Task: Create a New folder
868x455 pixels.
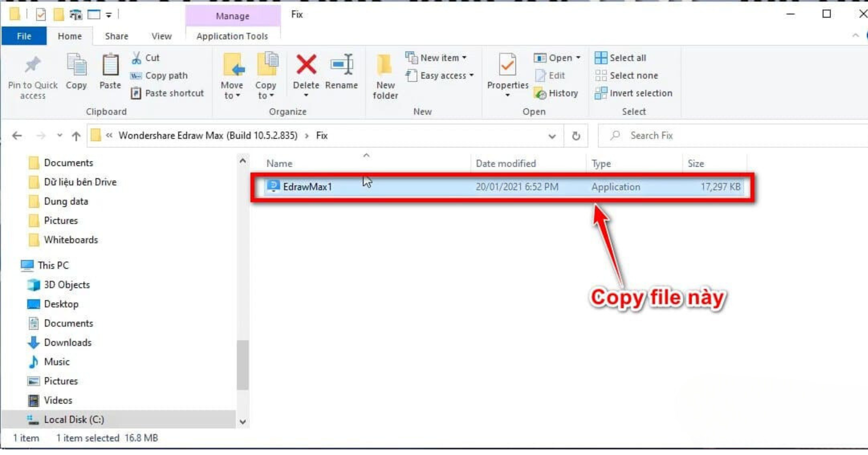Action: pyautogui.click(x=385, y=77)
